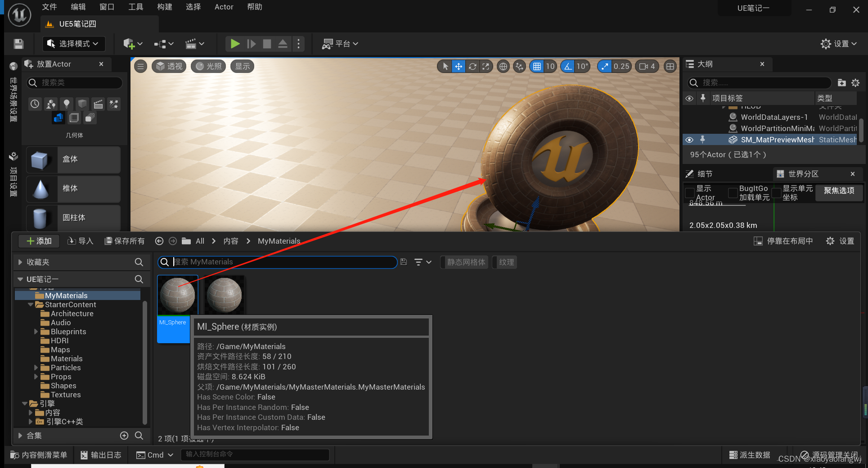Select the volumes category icon
868x468 pixels.
(74, 118)
